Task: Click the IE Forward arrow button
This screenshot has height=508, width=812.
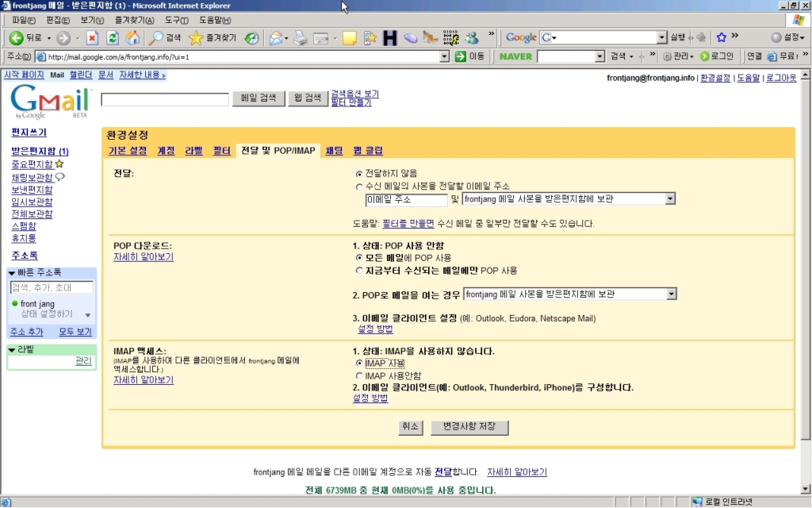Action: click(63, 37)
